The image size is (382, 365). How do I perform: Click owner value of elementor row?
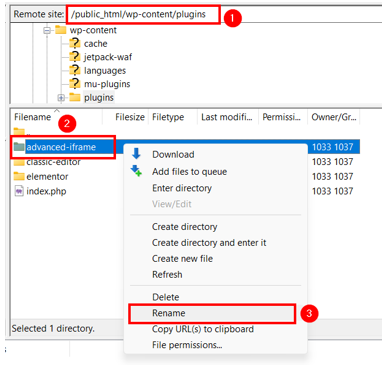point(332,177)
